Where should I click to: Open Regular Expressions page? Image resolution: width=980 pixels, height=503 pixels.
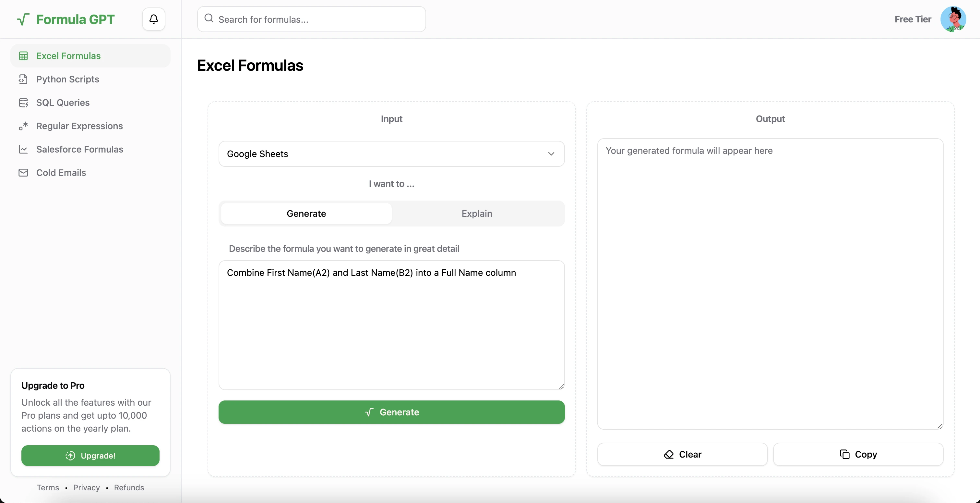point(90,126)
